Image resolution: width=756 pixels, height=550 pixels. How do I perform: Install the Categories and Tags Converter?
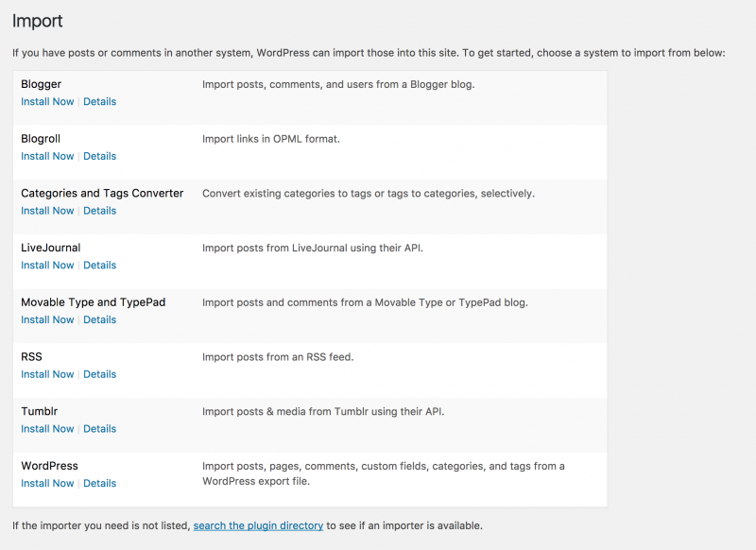(x=47, y=210)
